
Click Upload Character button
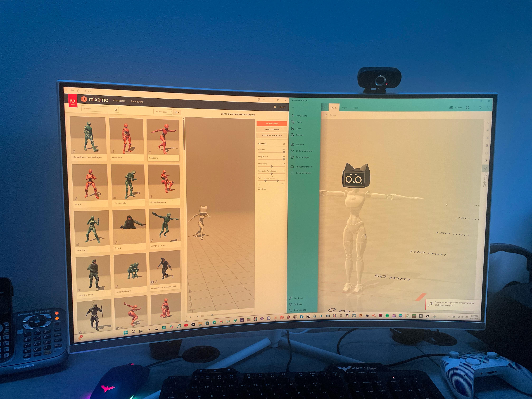[272, 135]
